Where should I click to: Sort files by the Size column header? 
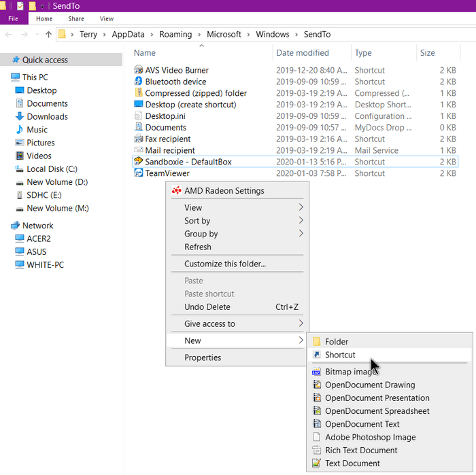click(x=439, y=52)
